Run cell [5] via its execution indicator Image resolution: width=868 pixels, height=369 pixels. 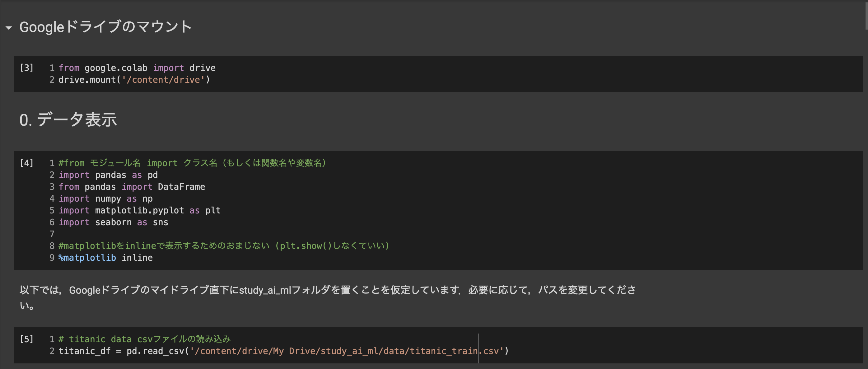[27, 339]
